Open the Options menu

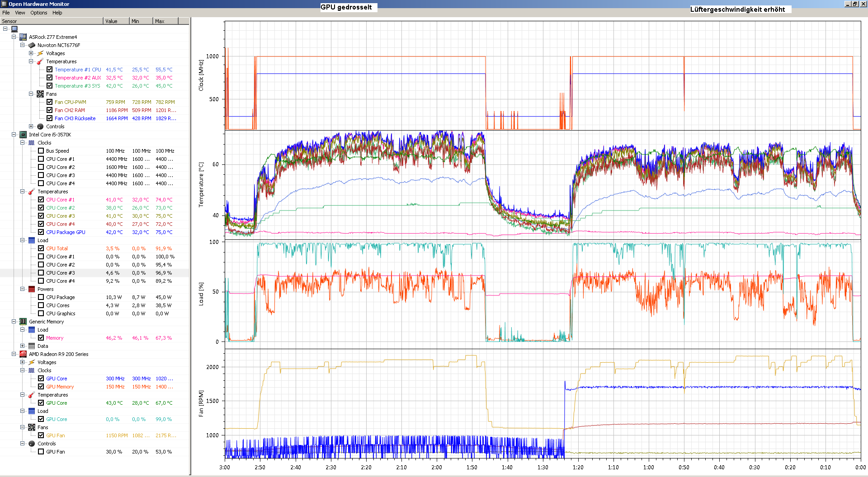coord(39,13)
